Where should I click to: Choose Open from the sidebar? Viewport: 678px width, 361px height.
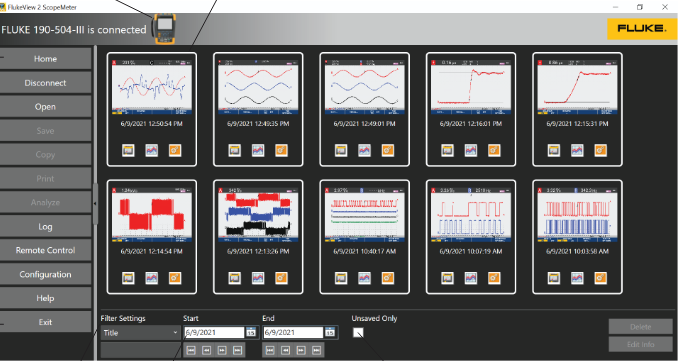[x=45, y=107]
